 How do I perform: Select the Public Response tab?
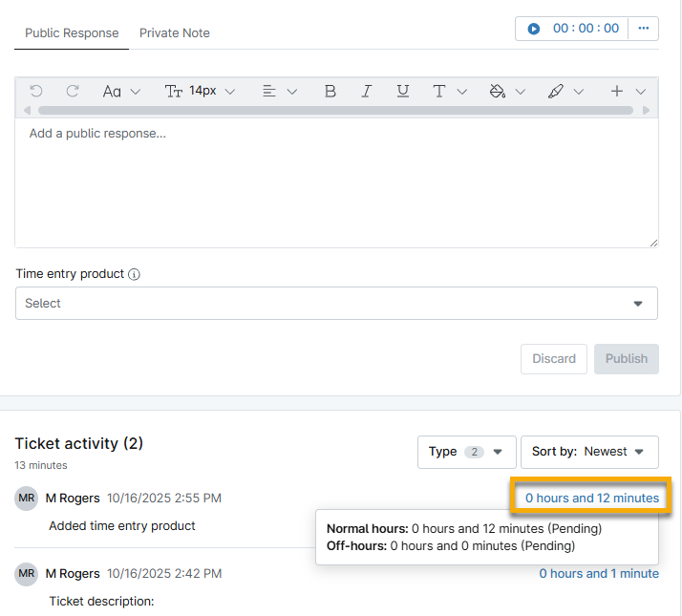coord(72,32)
